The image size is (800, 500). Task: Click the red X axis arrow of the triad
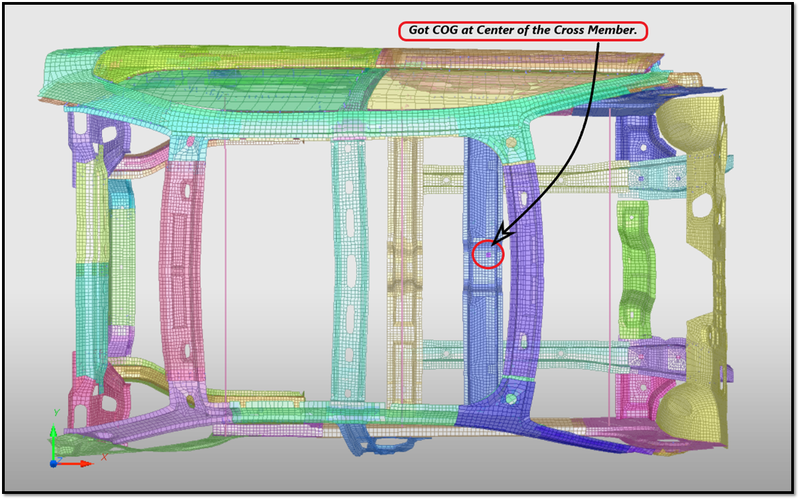tap(77, 464)
